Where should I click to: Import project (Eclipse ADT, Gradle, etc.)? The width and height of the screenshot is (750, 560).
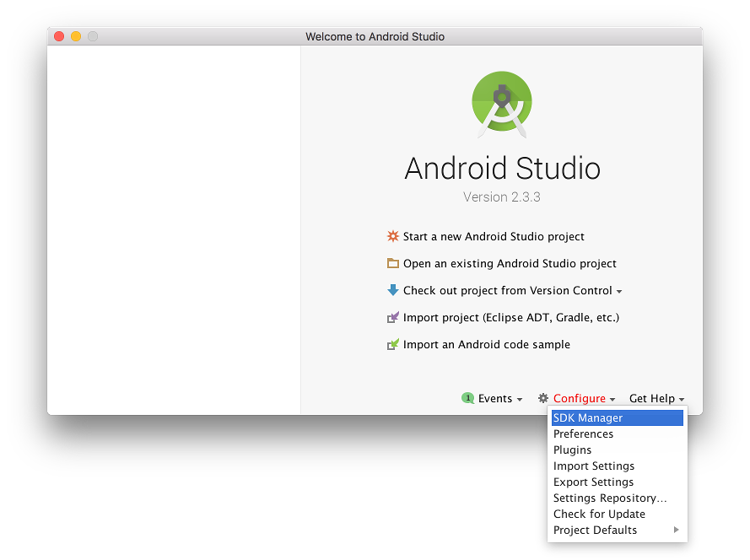(x=511, y=318)
